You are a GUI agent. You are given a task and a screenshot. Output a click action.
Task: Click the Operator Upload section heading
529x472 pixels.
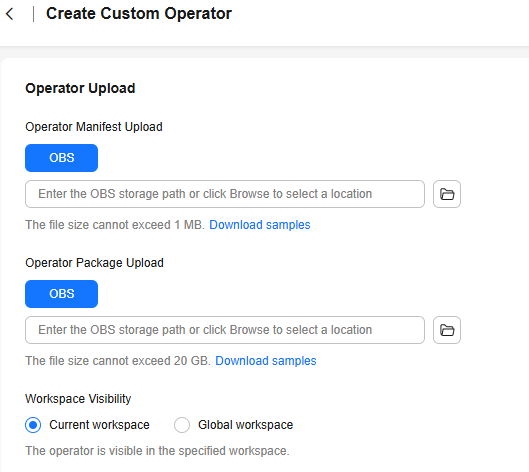80,88
